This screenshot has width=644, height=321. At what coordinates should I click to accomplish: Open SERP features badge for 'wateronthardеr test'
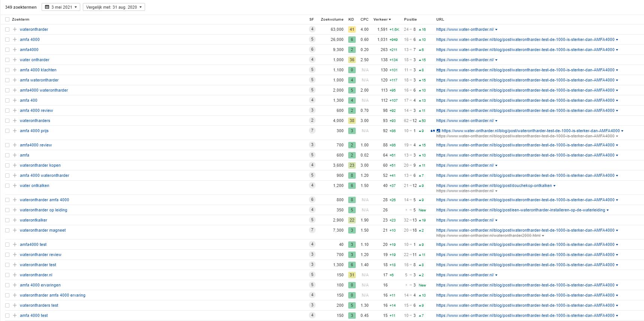312,264
